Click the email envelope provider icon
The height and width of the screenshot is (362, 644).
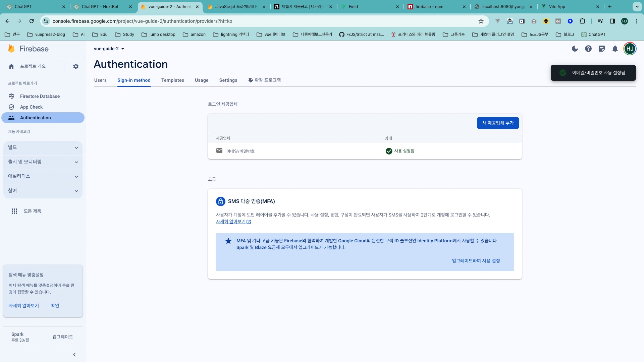219,150
